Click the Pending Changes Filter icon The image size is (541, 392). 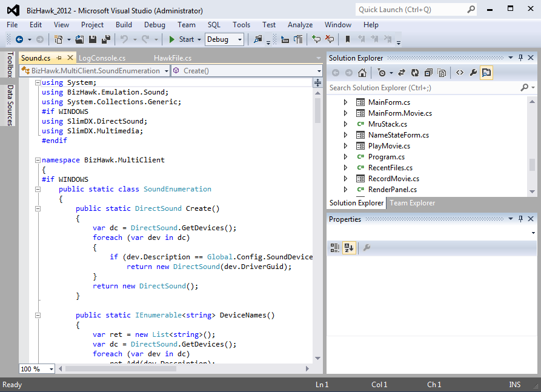382,73
